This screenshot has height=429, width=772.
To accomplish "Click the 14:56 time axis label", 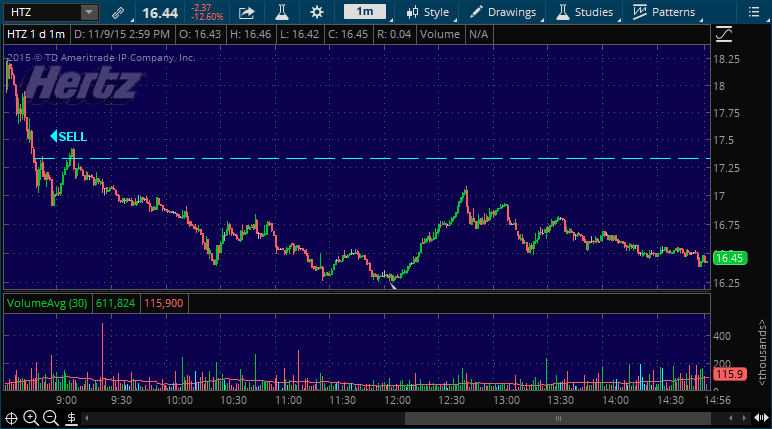I will pos(717,400).
